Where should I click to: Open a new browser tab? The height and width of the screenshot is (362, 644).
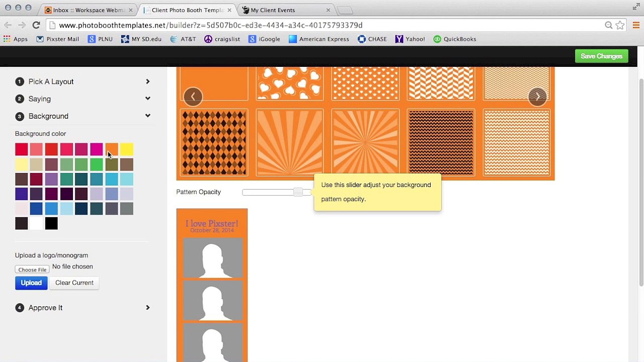(x=344, y=10)
